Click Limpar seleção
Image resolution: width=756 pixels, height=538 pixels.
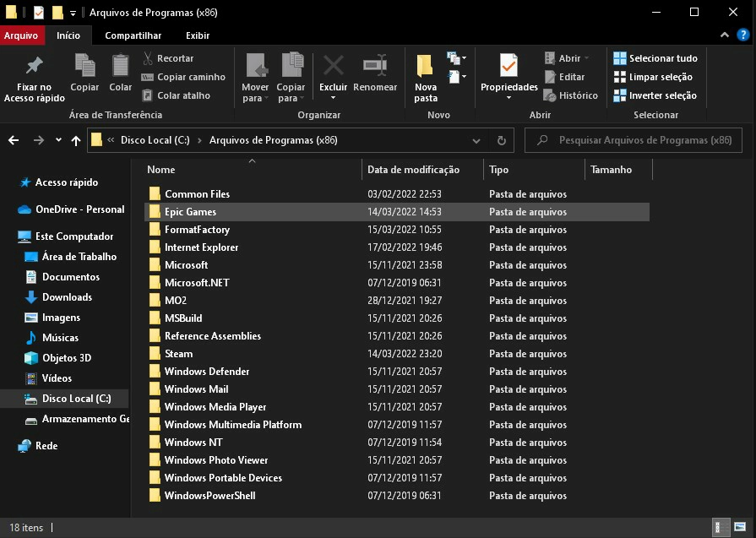click(x=653, y=77)
